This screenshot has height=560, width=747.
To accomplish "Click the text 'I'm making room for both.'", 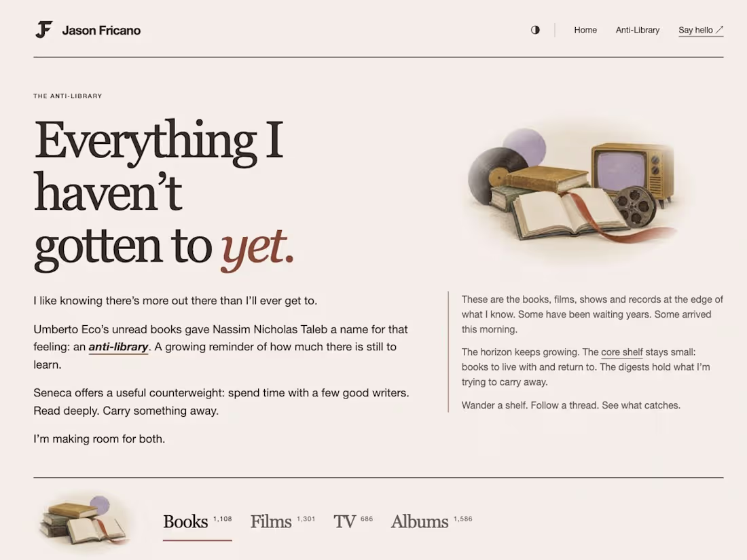I will click(x=99, y=438).
